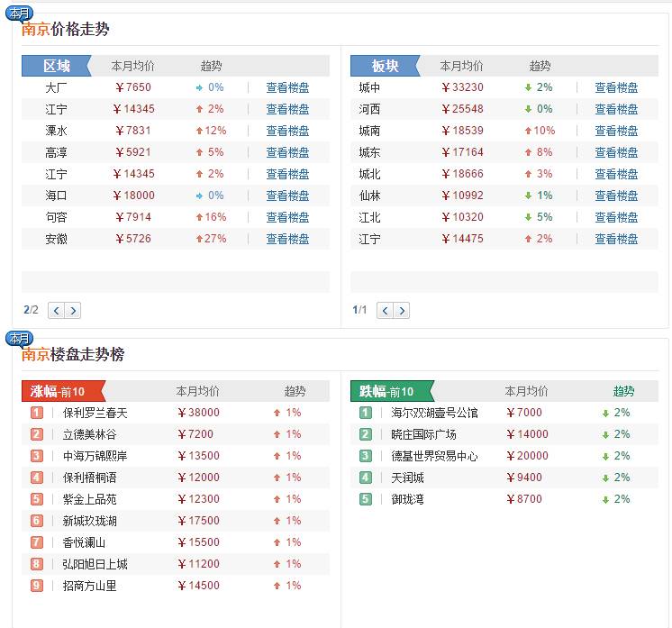Select the 板块 tab header
Image resolution: width=672 pixels, height=628 pixels.
click(386, 66)
